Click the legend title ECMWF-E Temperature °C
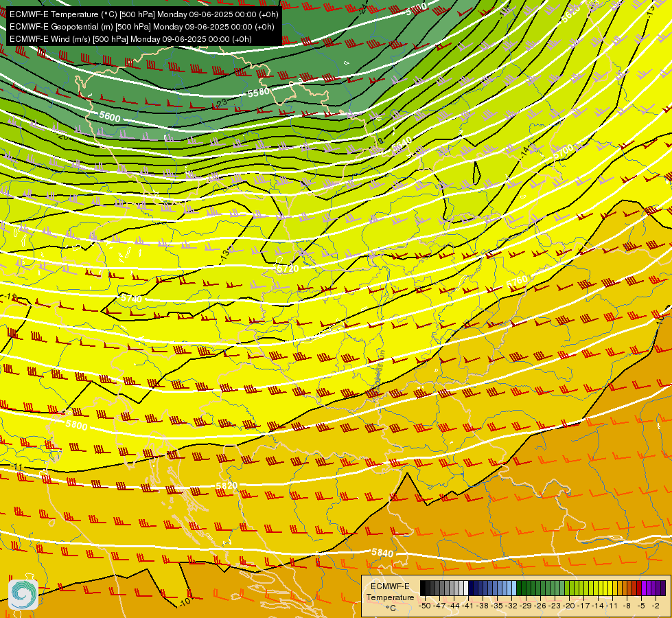The image size is (672, 618). (390, 597)
